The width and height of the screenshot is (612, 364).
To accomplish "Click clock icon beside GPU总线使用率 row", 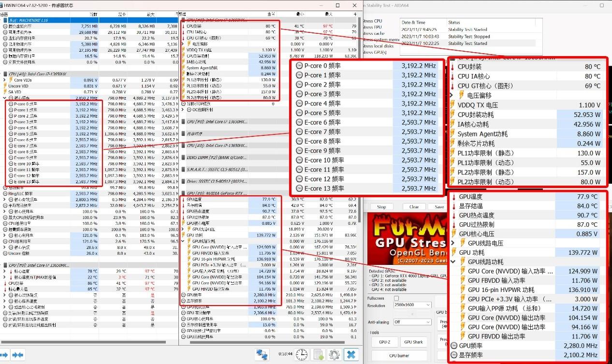I will pyautogui.click(x=183, y=336).
